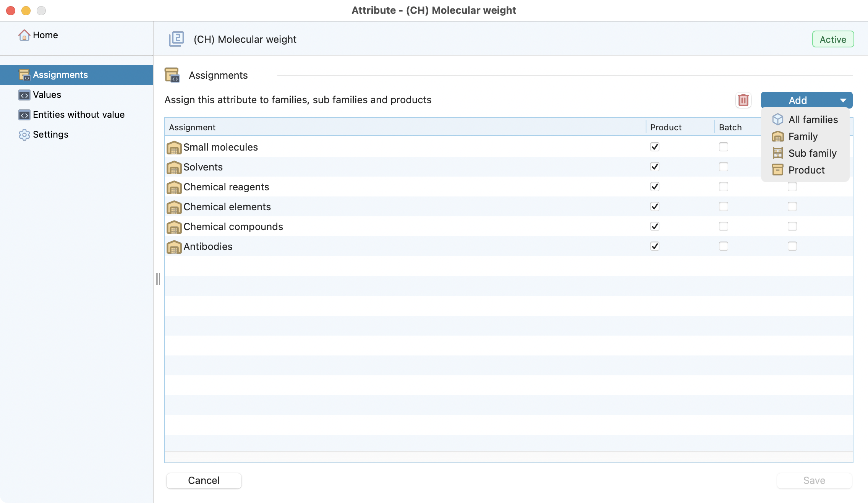Toggle Product checkbox for Chemical compounds
The image size is (868, 503).
(655, 226)
